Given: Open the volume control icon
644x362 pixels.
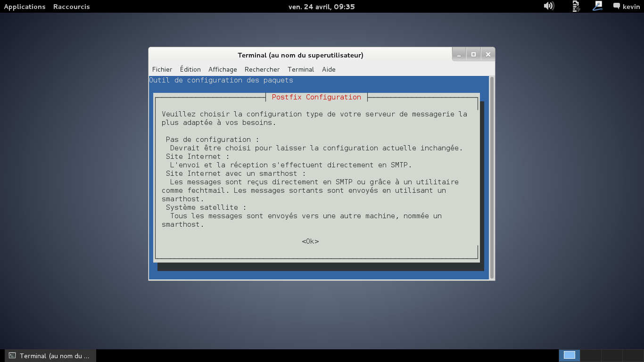Looking at the screenshot, I should pyautogui.click(x=548, y=6).
